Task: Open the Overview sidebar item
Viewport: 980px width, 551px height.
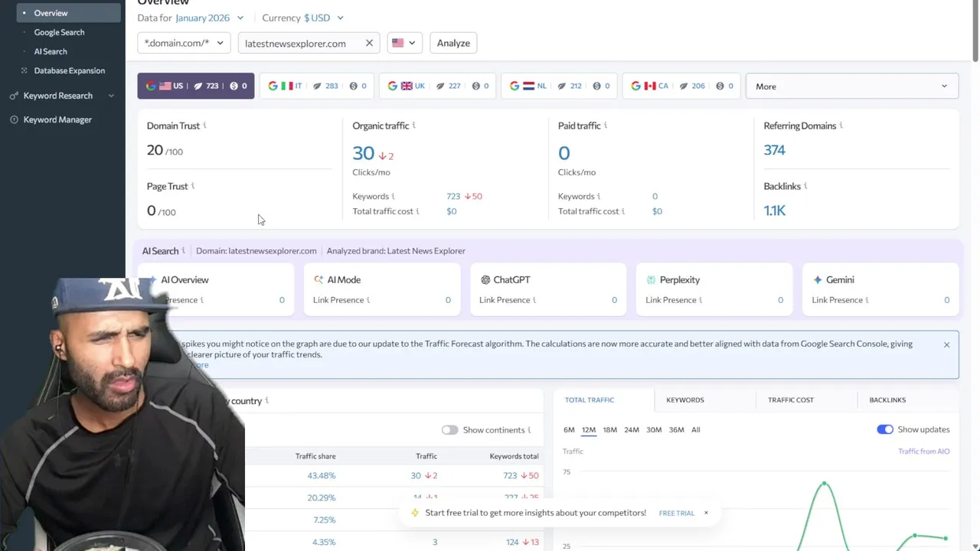Action: tap(68, 13)
